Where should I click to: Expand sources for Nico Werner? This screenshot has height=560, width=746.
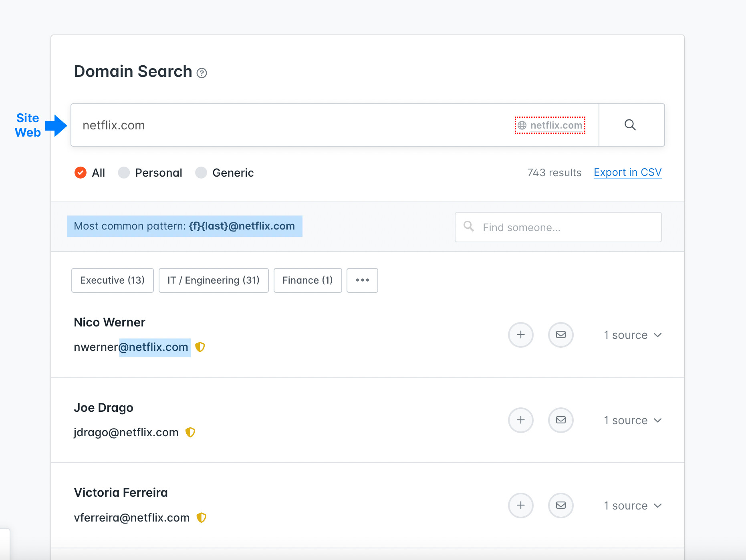pyautogui.click(x=633, y=335)
